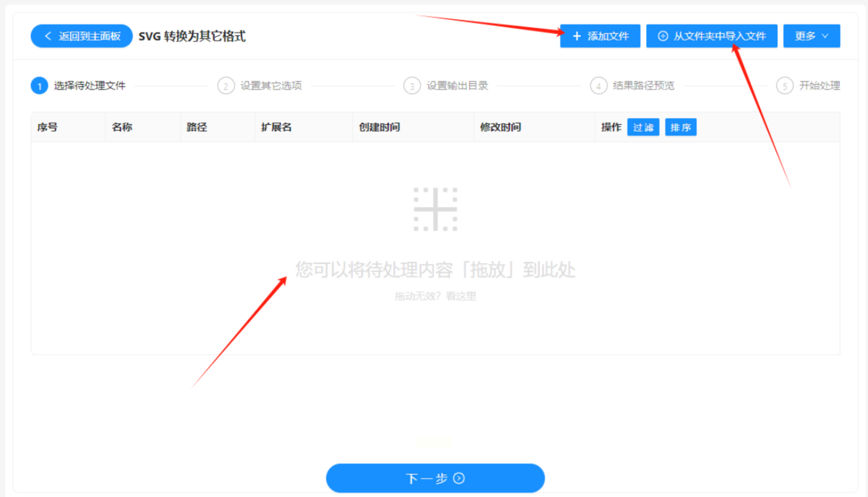Select step 4 circle 结果路径预览

(598, 86)
